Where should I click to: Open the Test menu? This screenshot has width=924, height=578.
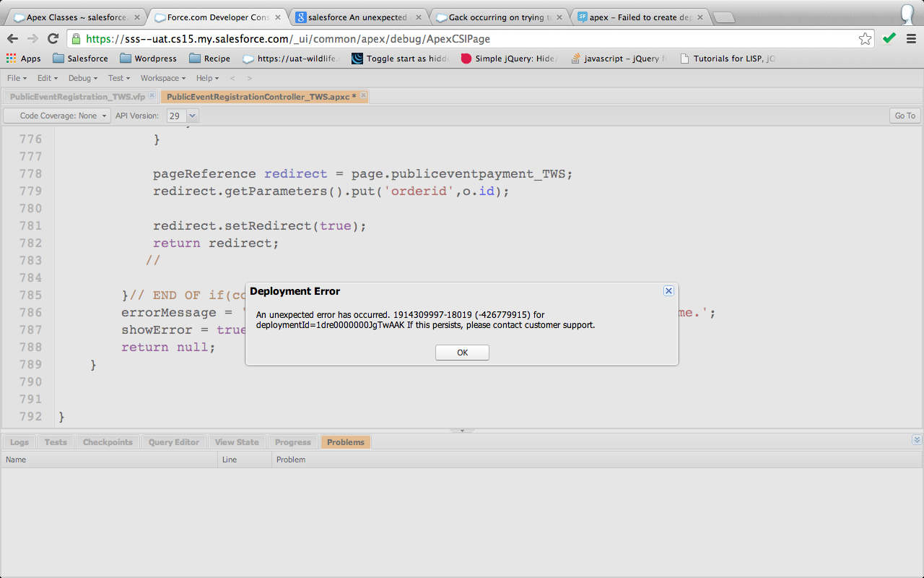pyautogui.click(x=118, y=78)
